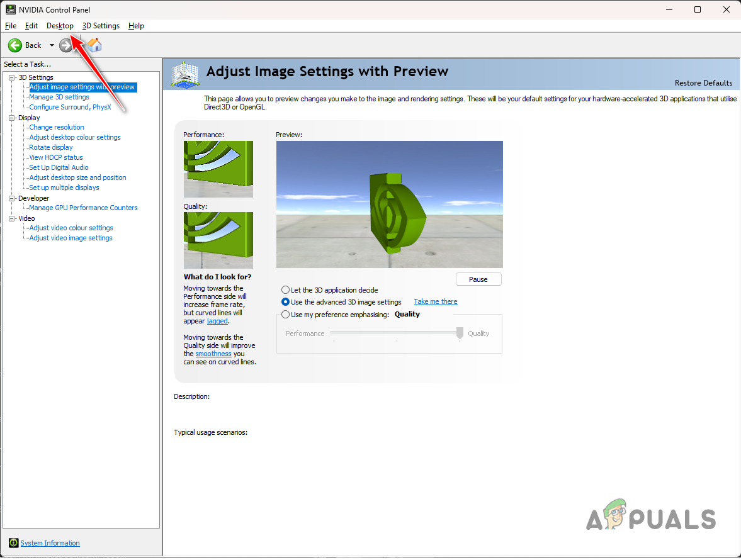Click the 'Select a Task...' label
This screenshot has height=560, width=741.
point(28,64)
